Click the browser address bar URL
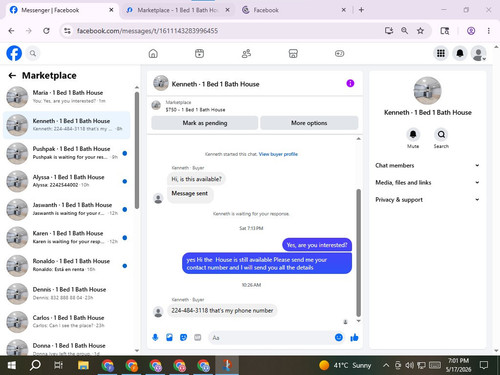The height and width of the screenshot is (375, 500). (147, 31)
